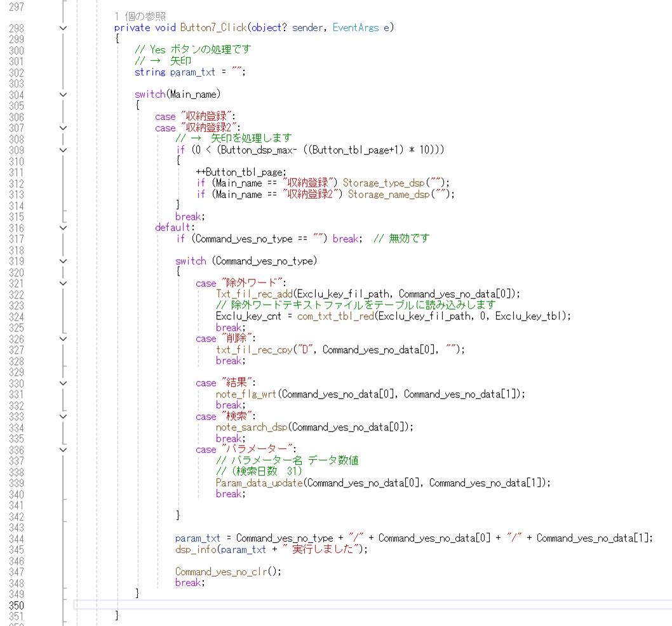Viewport: 672px width, 626px height.
Task: Fold the case "収納登録2" section
Action: pyautogui.click(x=62, y=128)
